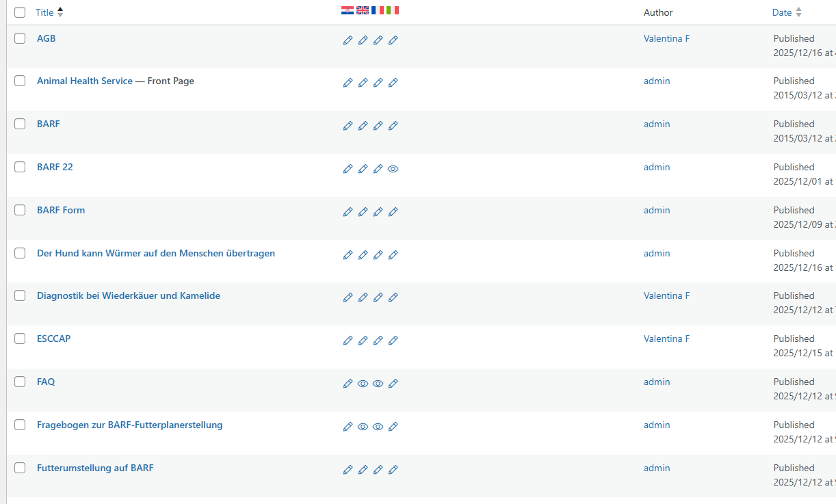Viewport: 836px width, 504px height.
Task: Edit the French translation of BARF Form
Action: click(x=378, y=212)
